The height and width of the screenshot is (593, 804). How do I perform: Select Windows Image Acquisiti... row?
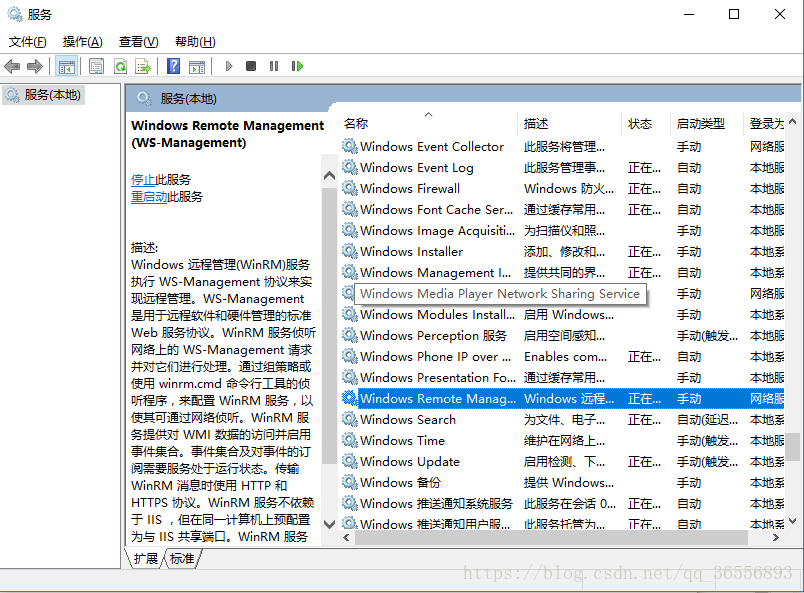[562, 230]
